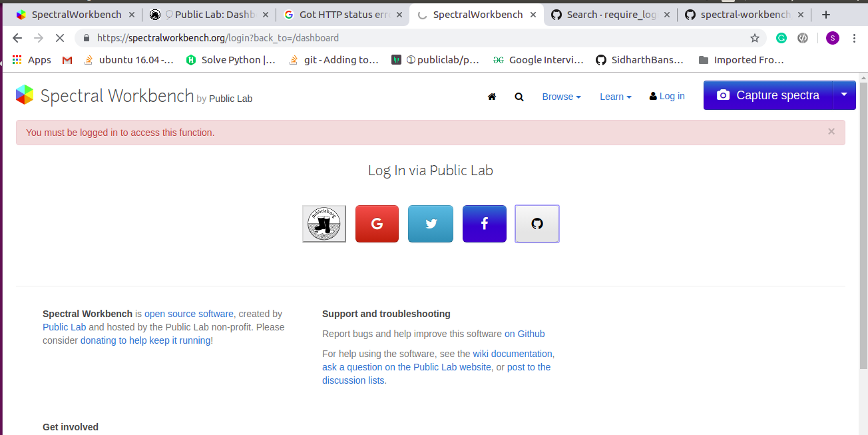Click the browser back arrow
This screenshot has height=435, width=868.
[17, 38]
